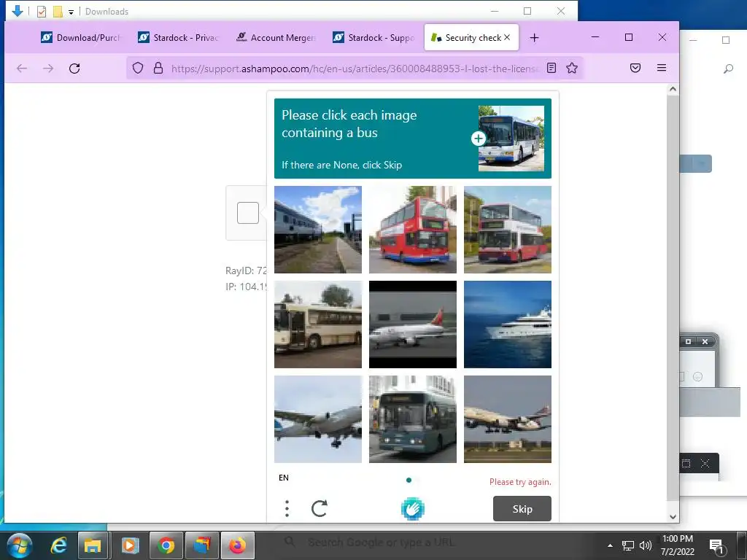The width and height of the screenshot is (747, 560).
Task: Enlarge the example bus image
Action: (479, 139)
